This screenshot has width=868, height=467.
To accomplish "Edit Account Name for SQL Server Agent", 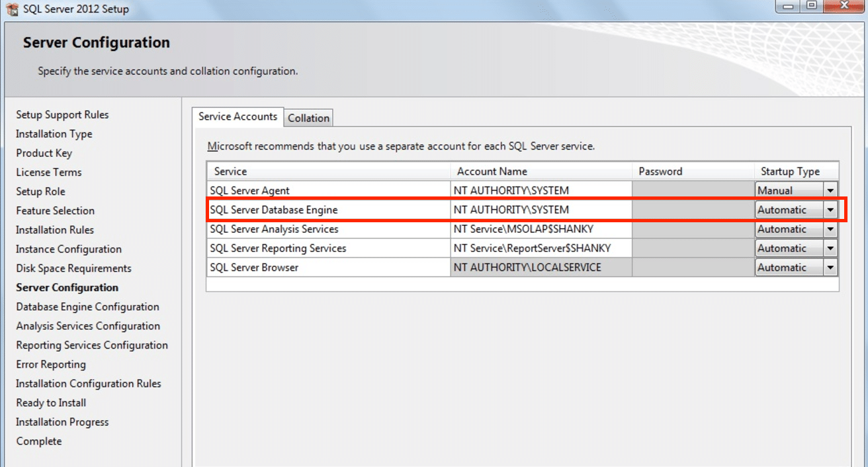I will [x=541, y=191].
